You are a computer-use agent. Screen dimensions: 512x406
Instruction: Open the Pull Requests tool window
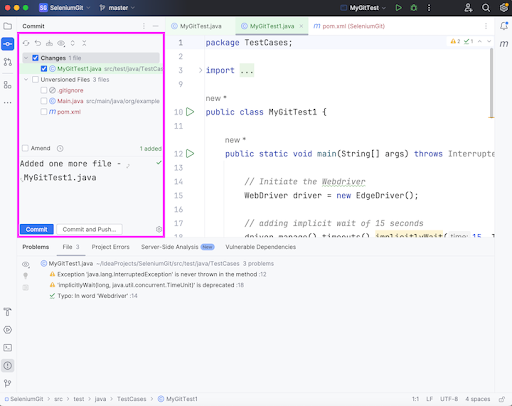[7, 62]
